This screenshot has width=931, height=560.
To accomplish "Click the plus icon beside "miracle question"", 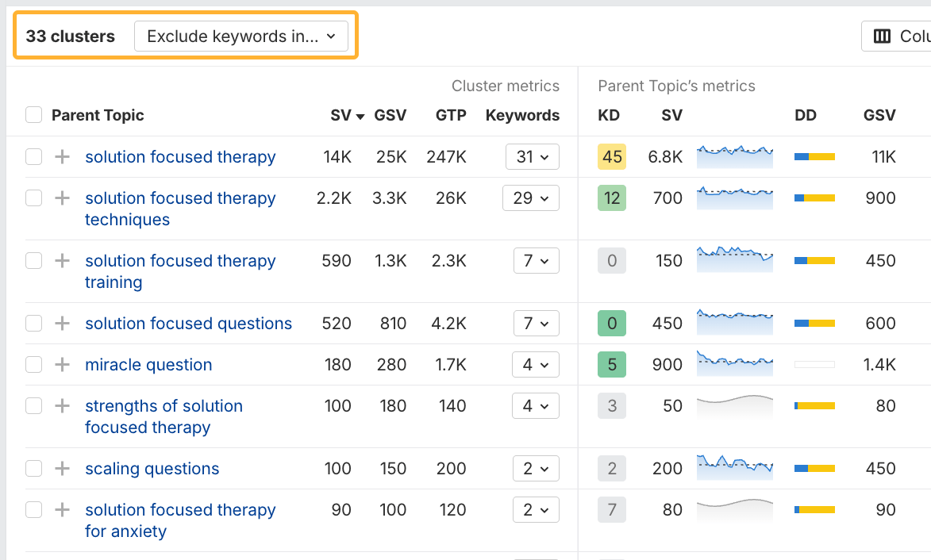I will pyautogui.click(x=62, y=364).
